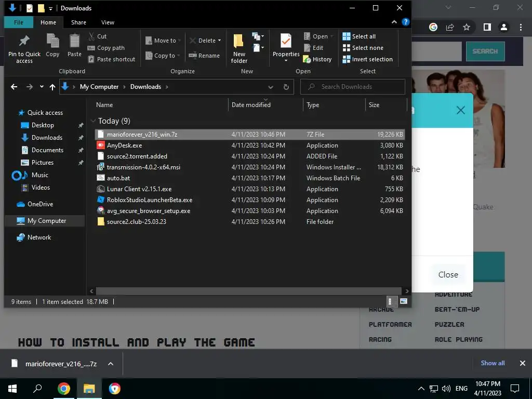This screenshot has height=399, width=532.
Task: Open recent locations dropdown arrow
Action: 42,87
